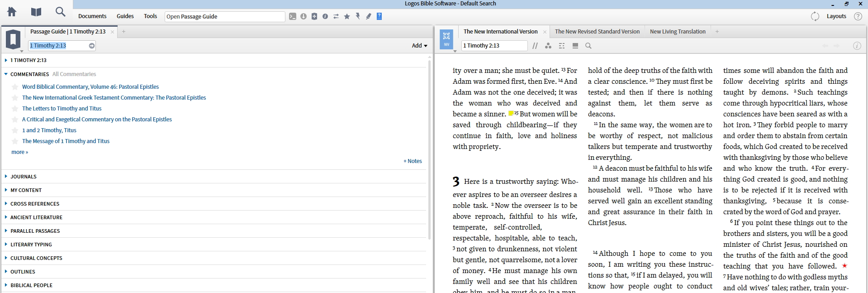Screen dimensions: 868x293
Task: Click the Open Passage Guide command box
Action: (225, 16)
